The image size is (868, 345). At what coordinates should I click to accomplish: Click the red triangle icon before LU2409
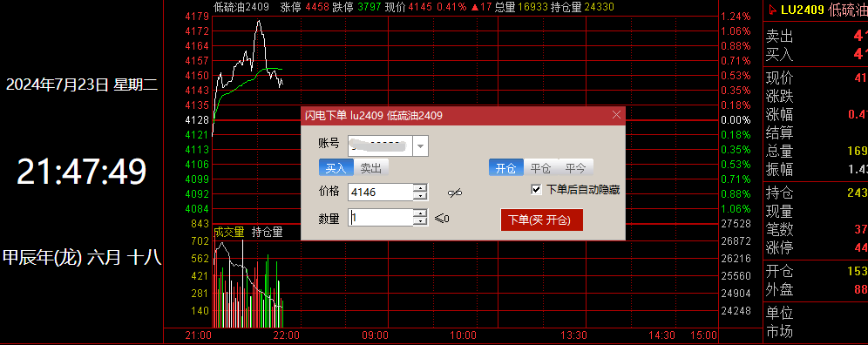(773, 9)
